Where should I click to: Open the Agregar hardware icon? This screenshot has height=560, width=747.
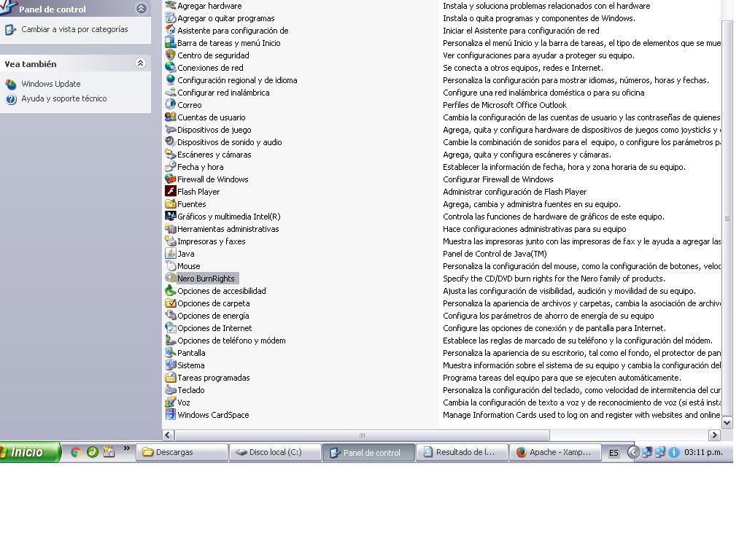pos(171,5)
